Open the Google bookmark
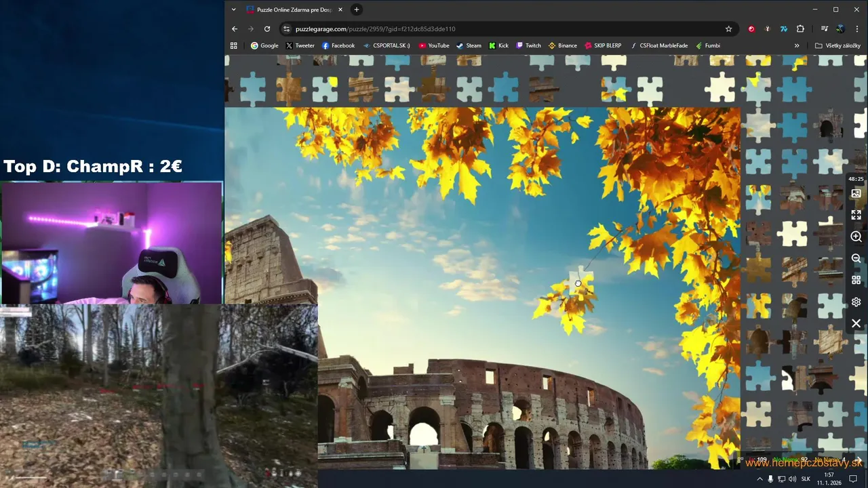The image size is (868, 488). tap(264, 45)
